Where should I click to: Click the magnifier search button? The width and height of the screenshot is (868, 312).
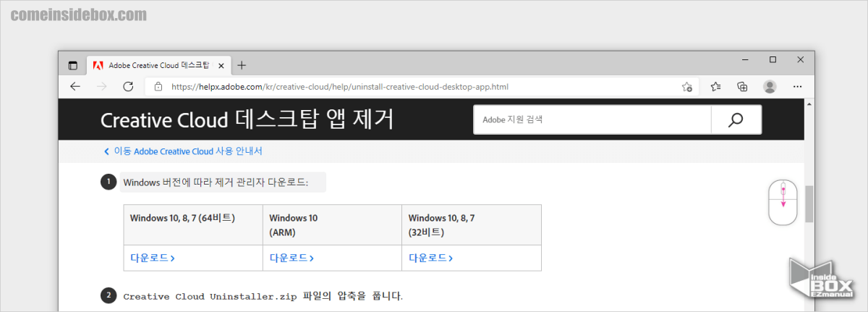736,119
